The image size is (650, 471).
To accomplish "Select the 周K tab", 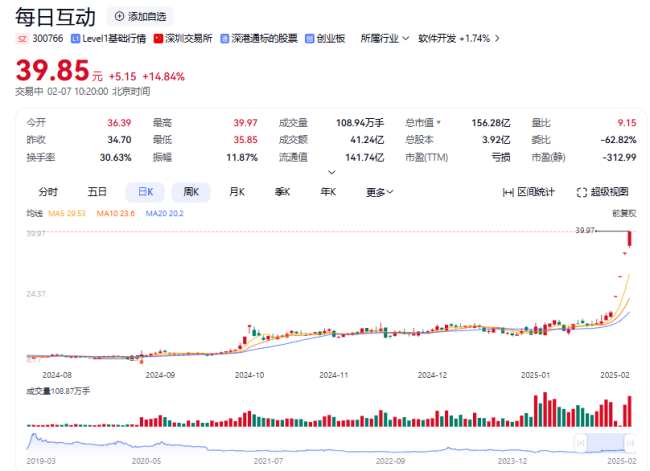I will (191, 192).
